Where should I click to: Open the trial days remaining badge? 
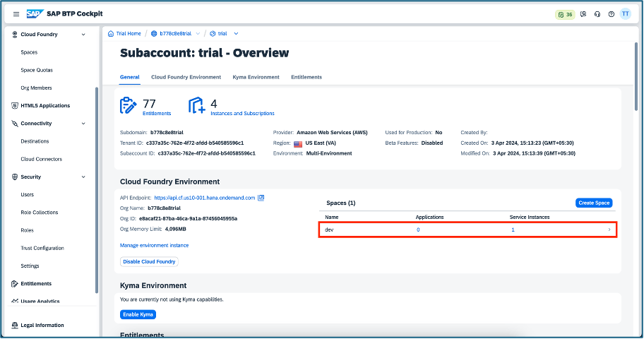click(x=565, y=14)
